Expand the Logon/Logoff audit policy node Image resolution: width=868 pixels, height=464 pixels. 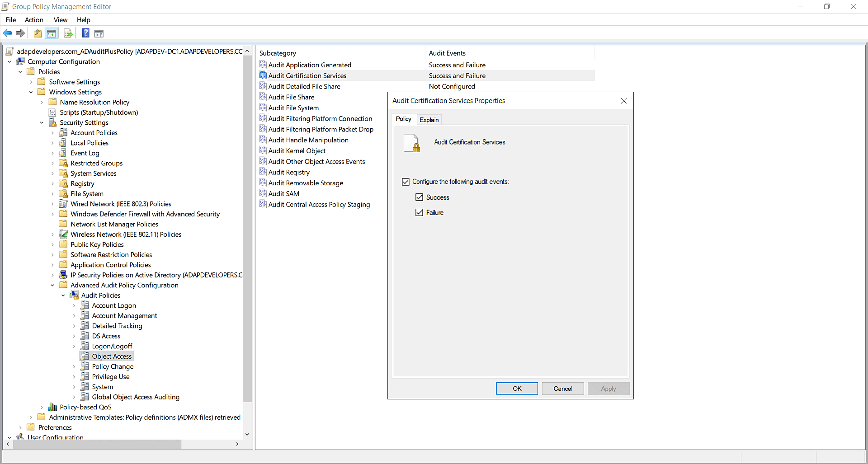74,346
